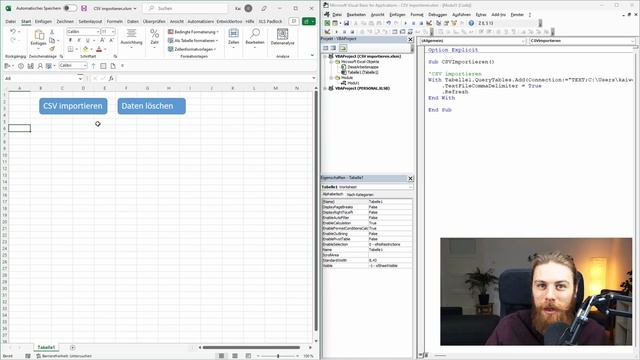Open Als Tabelle formatieren dropdown
The image size is (640, 360).
(193, 40)
